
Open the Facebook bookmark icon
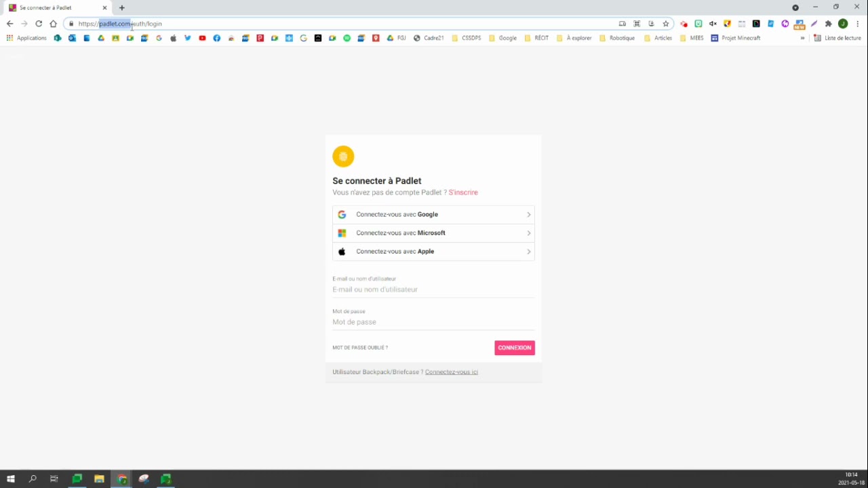[217, 38]
